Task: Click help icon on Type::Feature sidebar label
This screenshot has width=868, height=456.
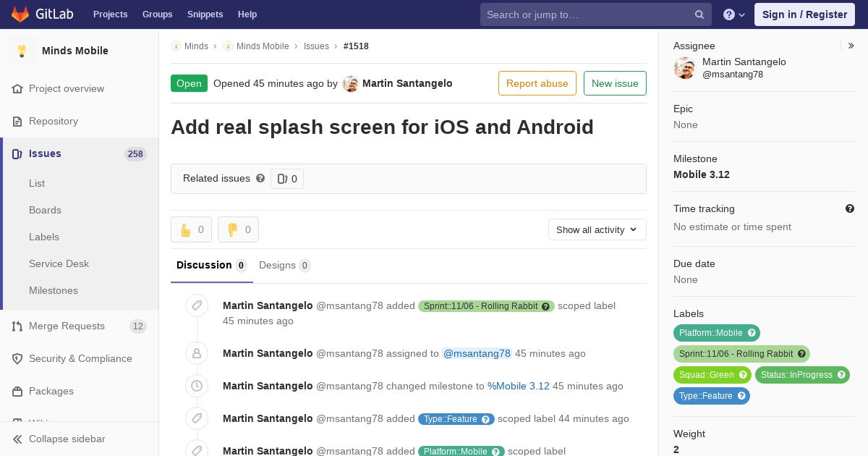Action: coord(741,396)
